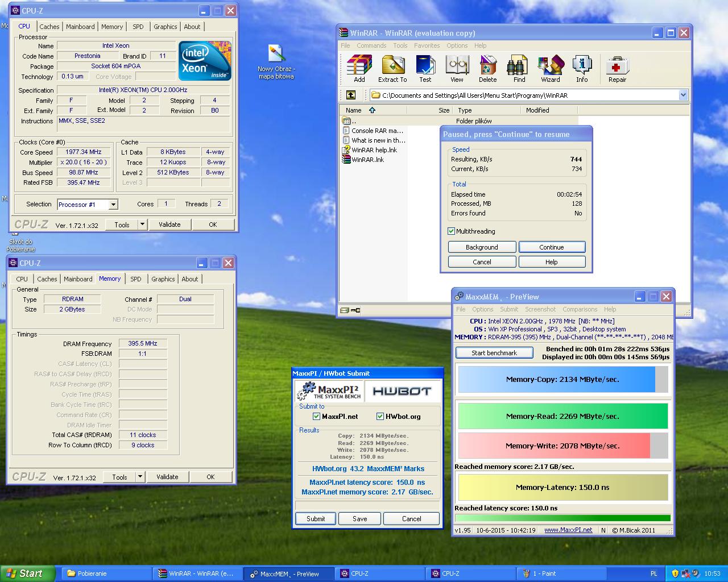Image resolution: width=728 pixels, height=582 pixels.
Task: Click the green latency progress bar
Action: pos(562,518)
